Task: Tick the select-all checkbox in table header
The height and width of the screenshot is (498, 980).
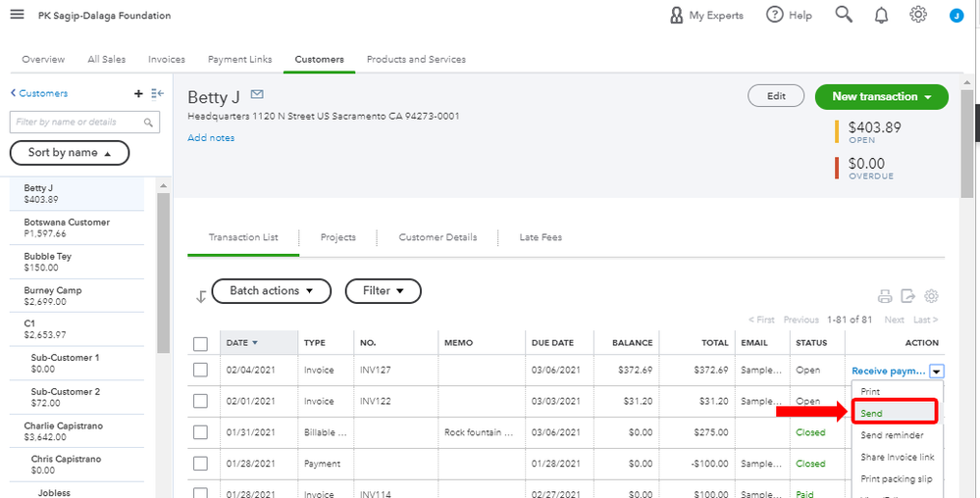Action: pos(201,343)
